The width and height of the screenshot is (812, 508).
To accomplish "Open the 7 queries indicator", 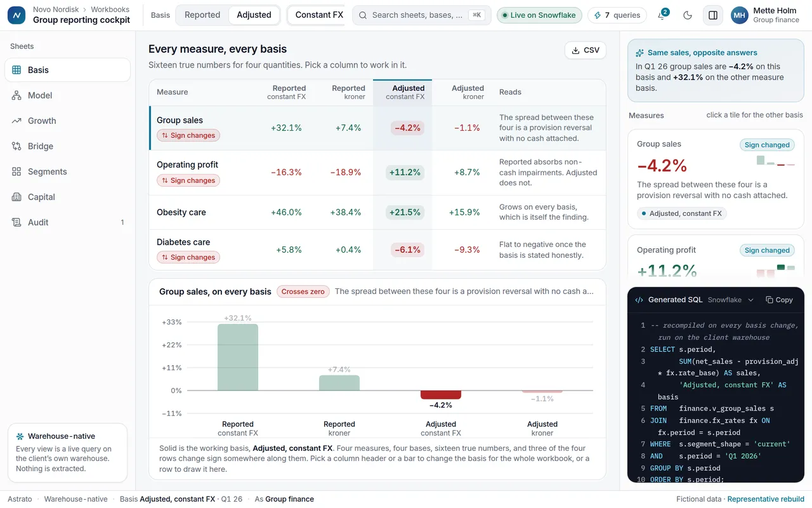I will 617,15.
